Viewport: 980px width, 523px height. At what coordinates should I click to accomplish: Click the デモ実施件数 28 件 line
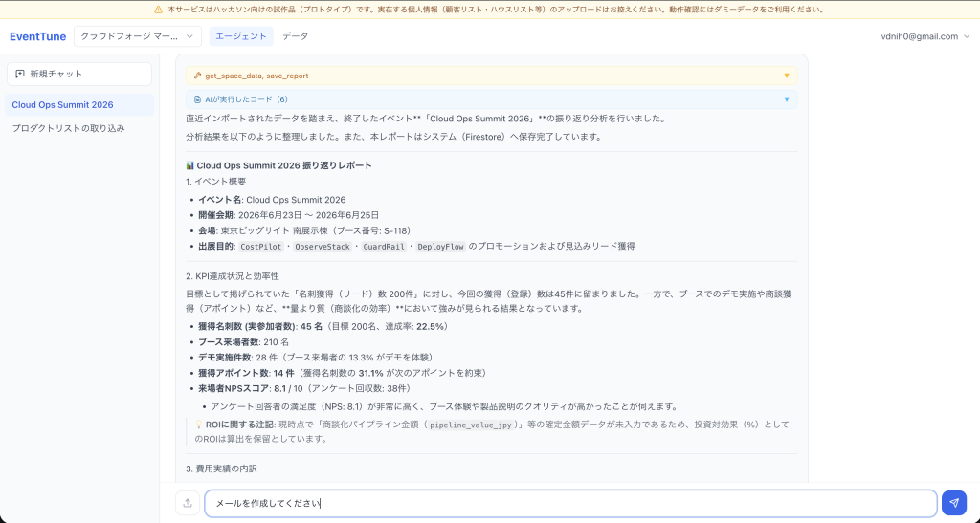(x=316, y=358)
